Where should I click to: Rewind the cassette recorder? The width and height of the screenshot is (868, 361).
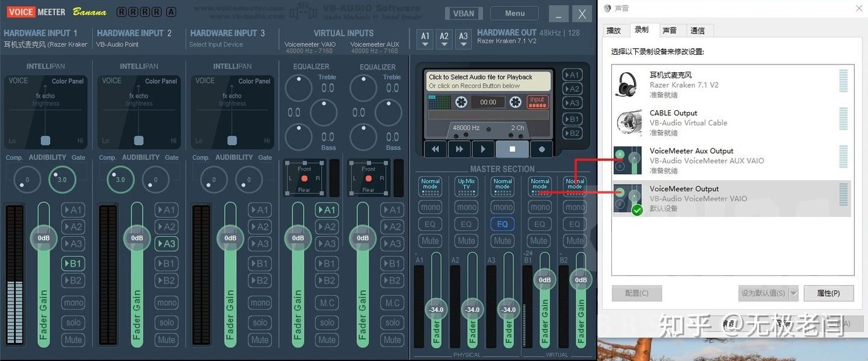435,149
